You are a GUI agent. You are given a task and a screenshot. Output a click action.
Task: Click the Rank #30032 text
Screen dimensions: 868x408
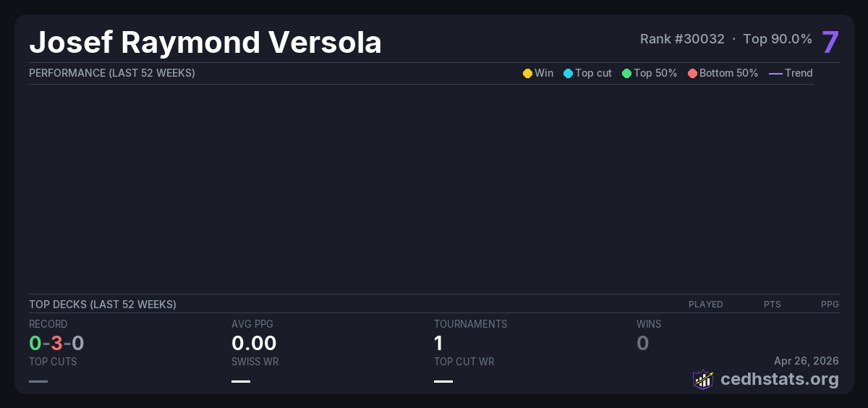click(x=682, y=39)
